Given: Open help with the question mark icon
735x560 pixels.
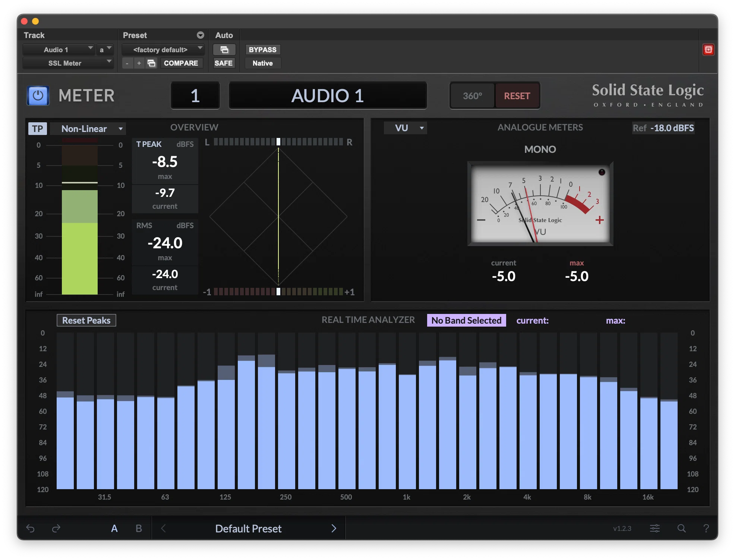Looking at the screenshot, I should (706, 528).
